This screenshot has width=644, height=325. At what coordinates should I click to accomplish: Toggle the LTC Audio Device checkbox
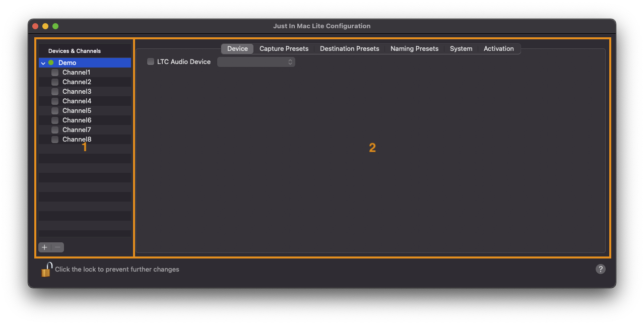[151, 61]
